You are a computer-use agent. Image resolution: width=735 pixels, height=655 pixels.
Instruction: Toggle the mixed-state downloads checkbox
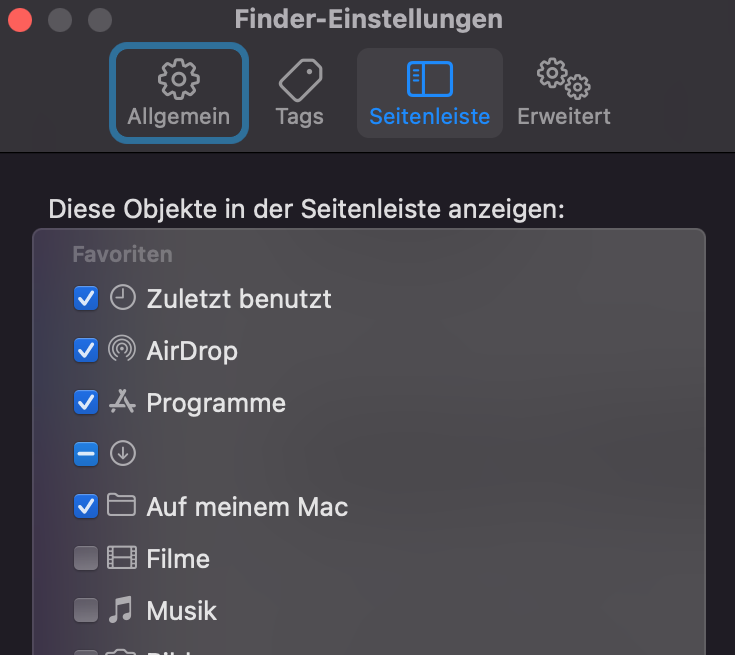point(86,454)
